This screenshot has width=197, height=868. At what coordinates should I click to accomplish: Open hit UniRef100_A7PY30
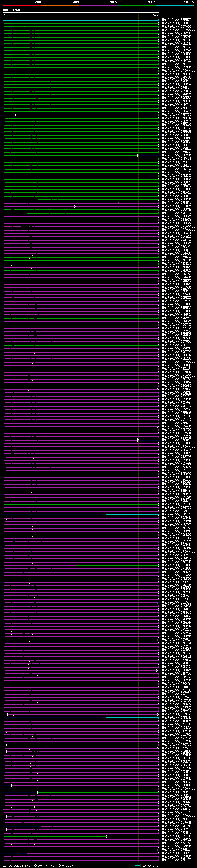point(176,155)
